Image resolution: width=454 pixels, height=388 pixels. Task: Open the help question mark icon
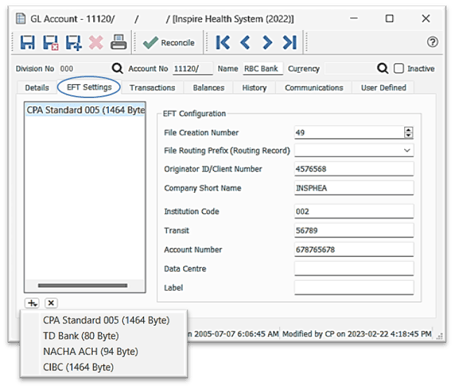432,42
